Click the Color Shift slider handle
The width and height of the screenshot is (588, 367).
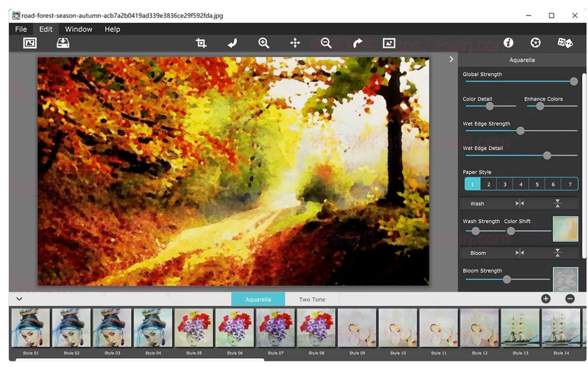point(511,231)
